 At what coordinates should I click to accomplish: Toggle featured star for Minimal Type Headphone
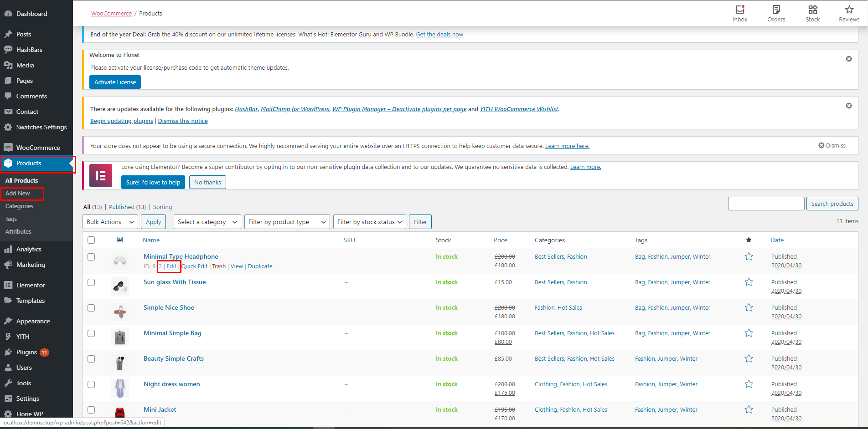(749, 256)
